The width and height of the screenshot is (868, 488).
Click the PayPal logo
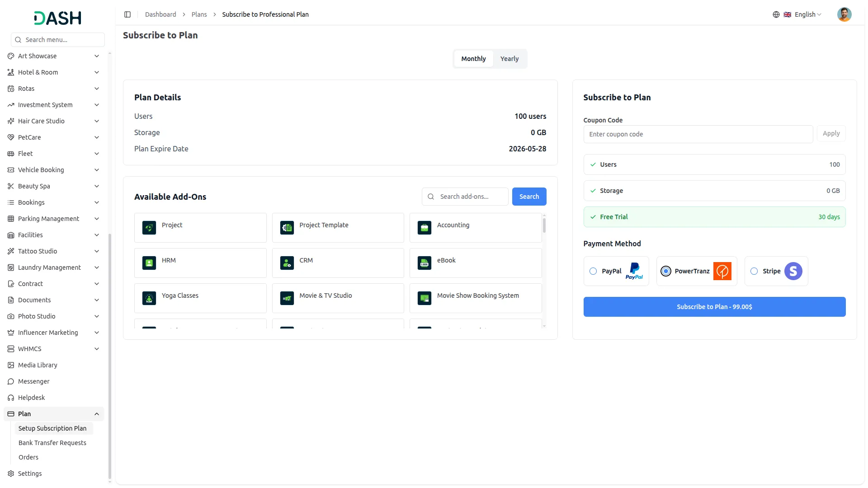click(634, 271)
